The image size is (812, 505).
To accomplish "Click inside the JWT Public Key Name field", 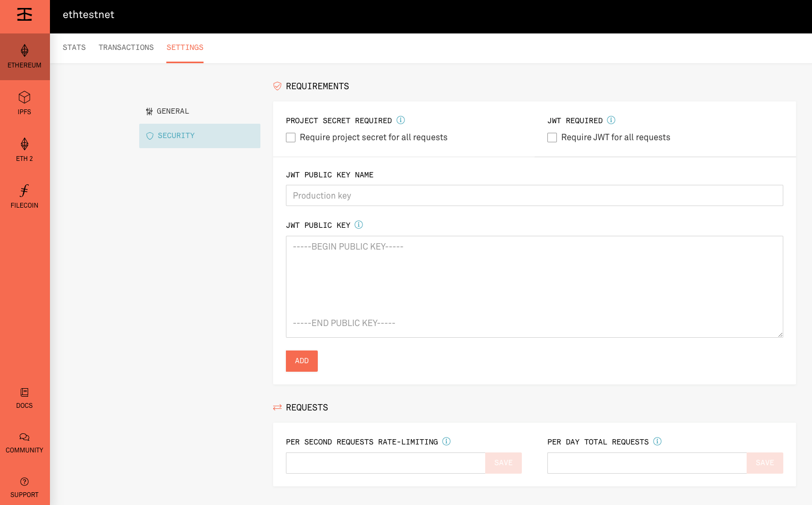I will point(534,195).
